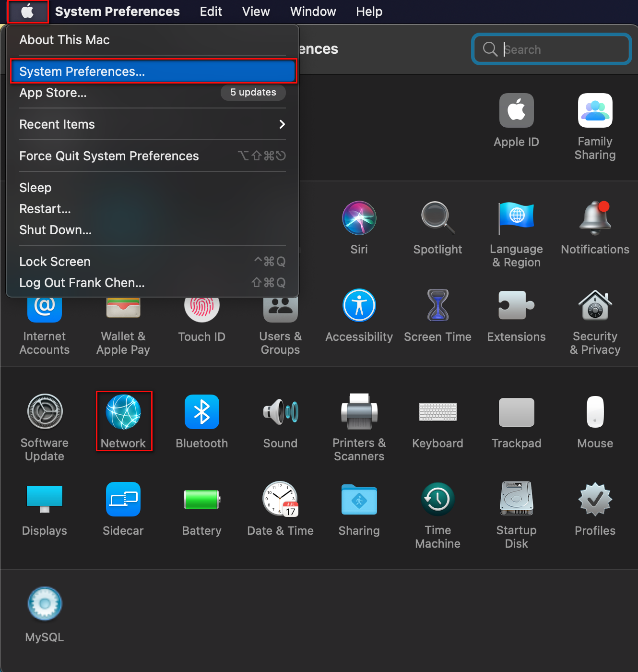Choose About This Mac

(x=153, y=40)
